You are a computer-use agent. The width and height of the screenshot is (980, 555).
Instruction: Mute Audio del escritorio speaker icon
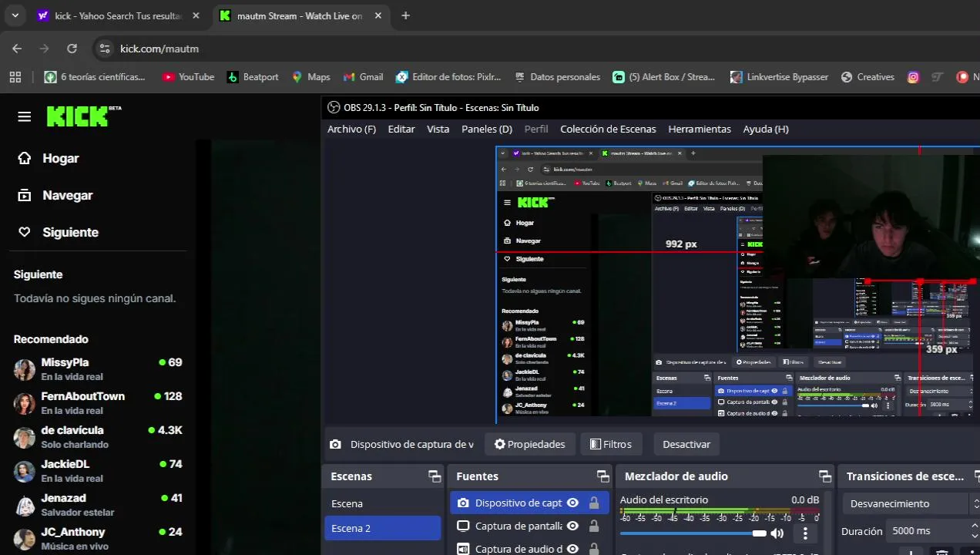coord(777,533)
